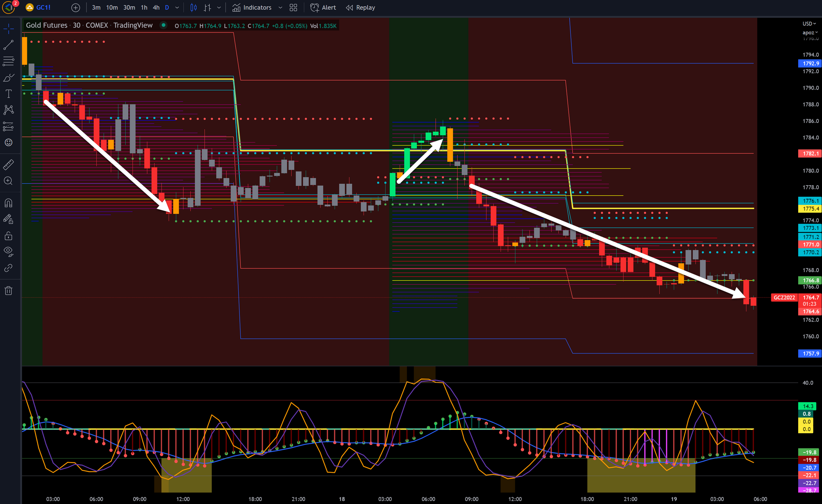Click the trash remove drawings icon
This screenshot has height=504, width=822.
click(8, 290)
